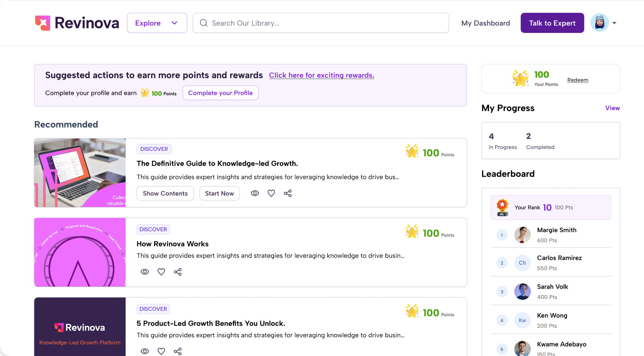Open the exciting rewards link
Viewport: 644px width, 356px height.
coord(321,75)
